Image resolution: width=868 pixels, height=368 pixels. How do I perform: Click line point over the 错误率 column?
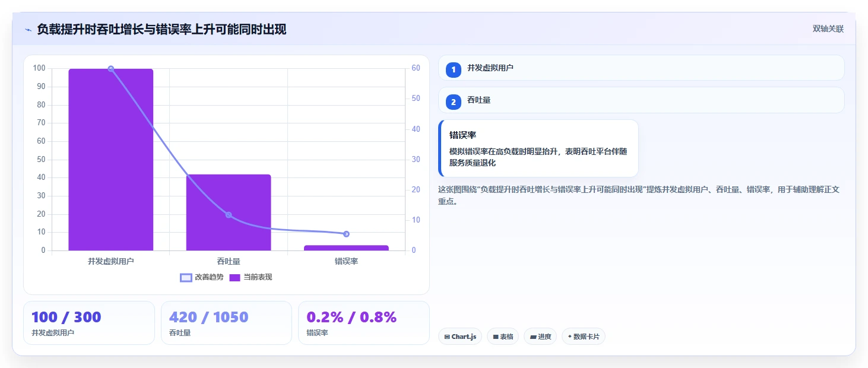pyautogui.click(x=346, y=234)
